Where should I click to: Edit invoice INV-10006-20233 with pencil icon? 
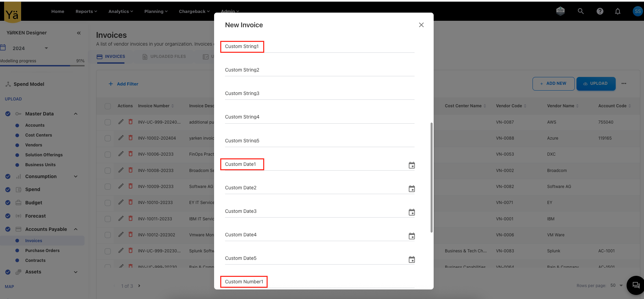pos(121,154)
